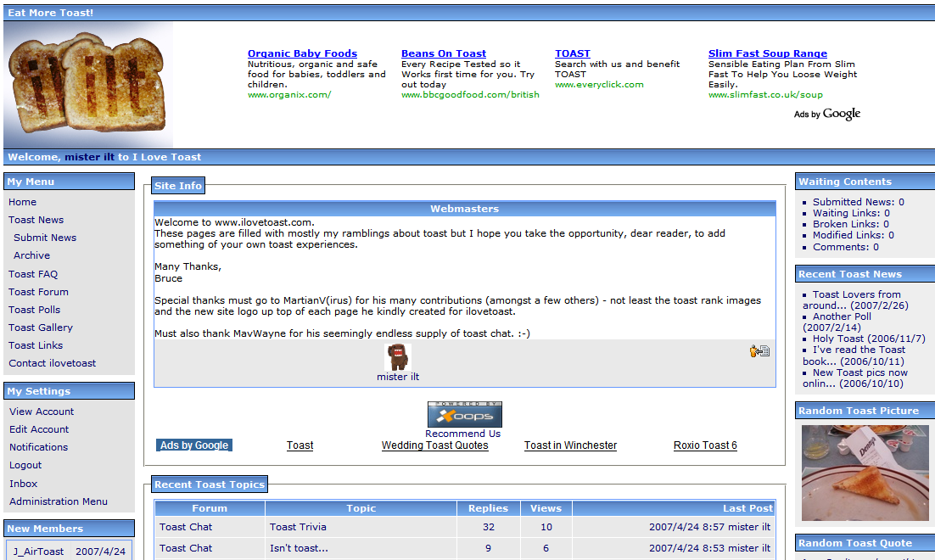Click the Views column header
The image size is (935, 560).
[x=546, y=508]
